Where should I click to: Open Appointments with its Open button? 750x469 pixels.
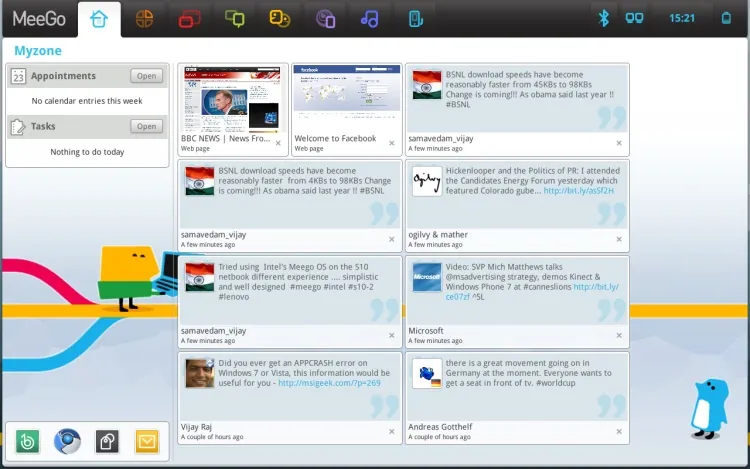(146, 76)
